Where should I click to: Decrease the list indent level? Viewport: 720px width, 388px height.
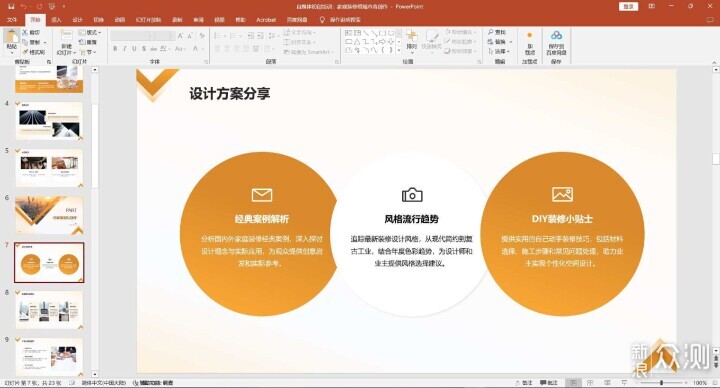click(250, 36)
